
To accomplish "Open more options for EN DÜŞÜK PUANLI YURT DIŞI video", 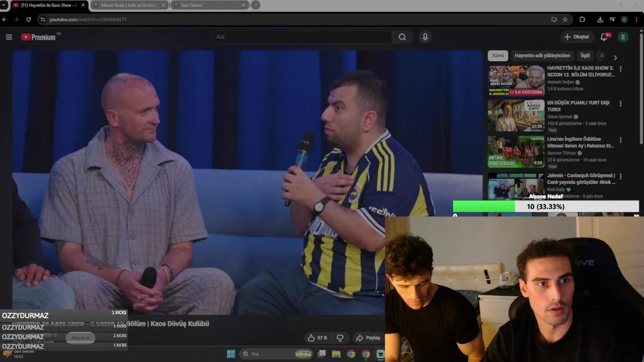I will click(x=620, y=104).
